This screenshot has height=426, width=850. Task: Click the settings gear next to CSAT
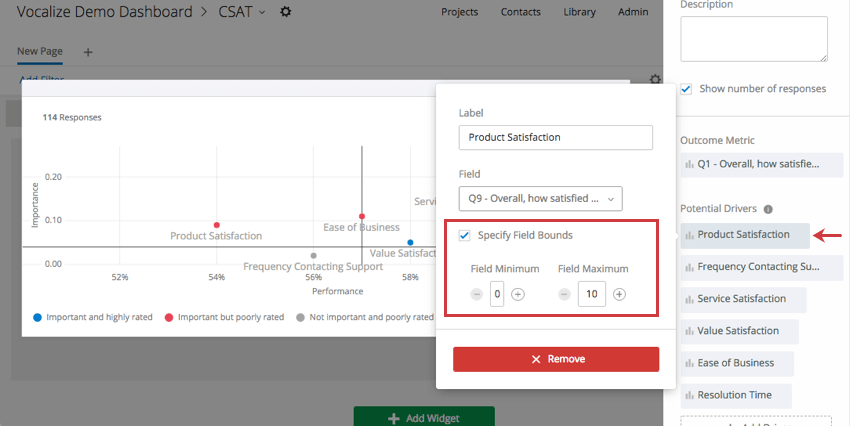tap(286, 12)
